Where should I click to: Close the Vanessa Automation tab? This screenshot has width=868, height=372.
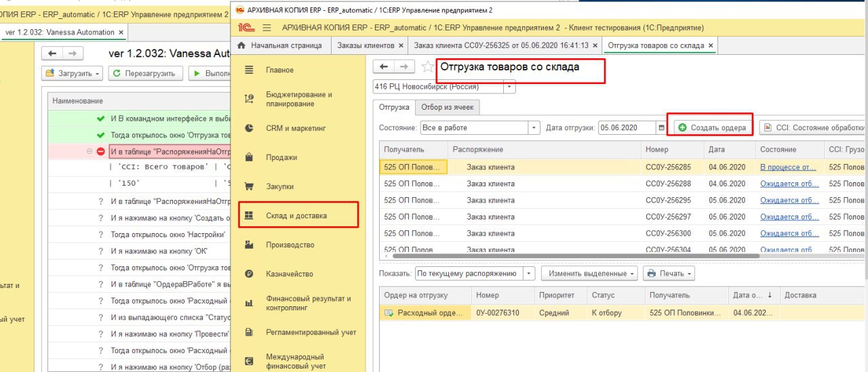pos(121,32)
